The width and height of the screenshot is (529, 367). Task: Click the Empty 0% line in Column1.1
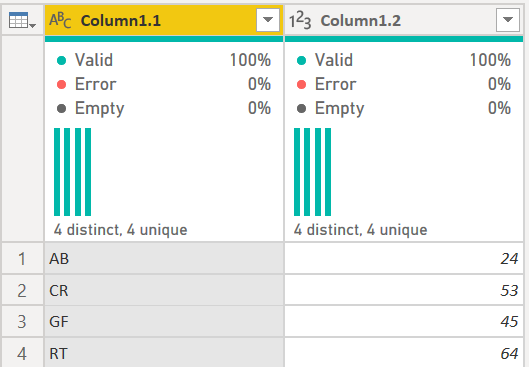[164, 108]
